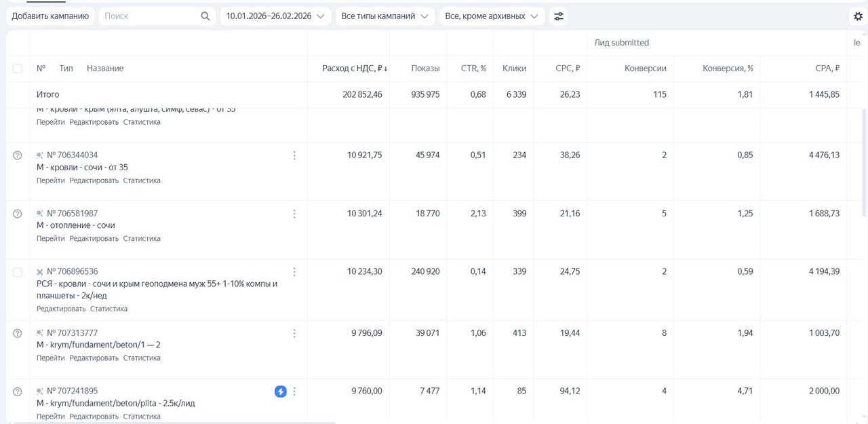The width and height of the screenshot is (868, 424).
Task: Click the blue lightning bolt icon
Action: pyautogui.click(x=280, y=391)
